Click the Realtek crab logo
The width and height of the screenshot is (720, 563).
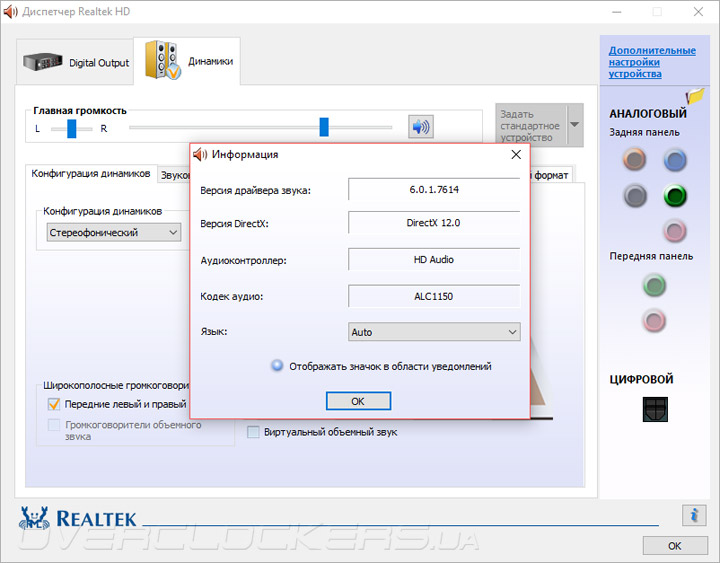pos(34,518)
